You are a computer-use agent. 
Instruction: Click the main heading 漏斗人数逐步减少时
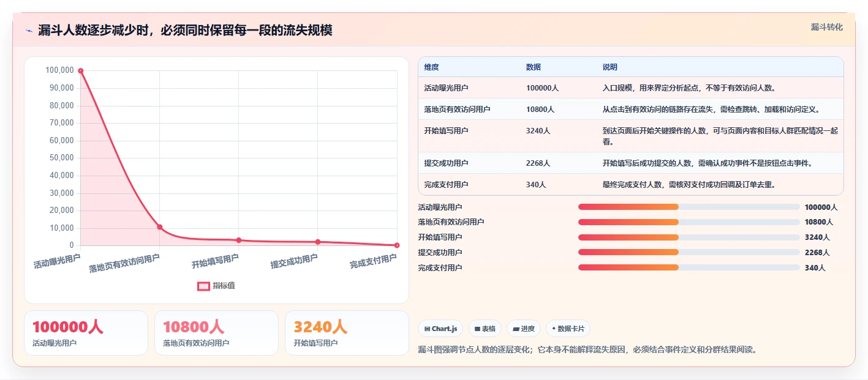coord(185,31)
